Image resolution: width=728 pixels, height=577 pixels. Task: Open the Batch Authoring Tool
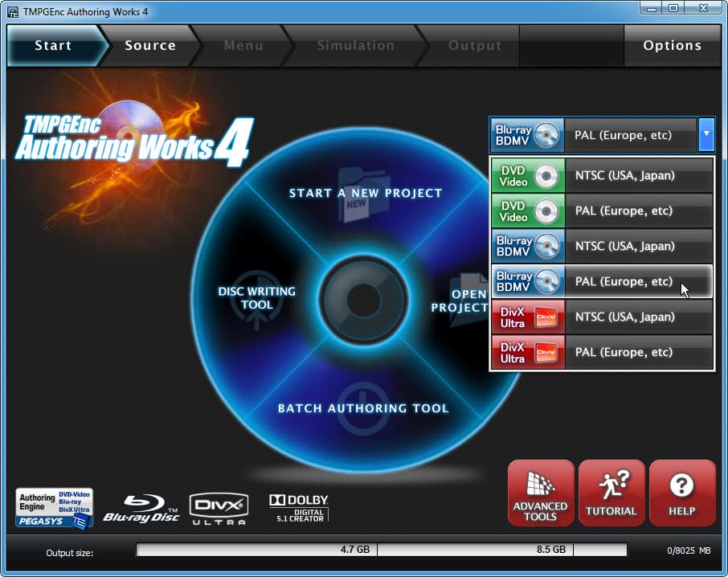[x=363, y=408]
